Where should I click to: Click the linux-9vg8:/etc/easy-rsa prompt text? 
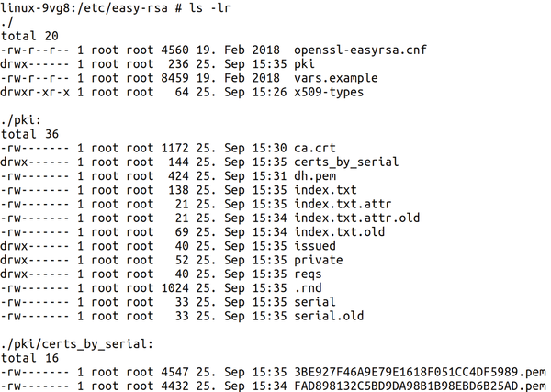pyautogui.click(x=84, y=8)
